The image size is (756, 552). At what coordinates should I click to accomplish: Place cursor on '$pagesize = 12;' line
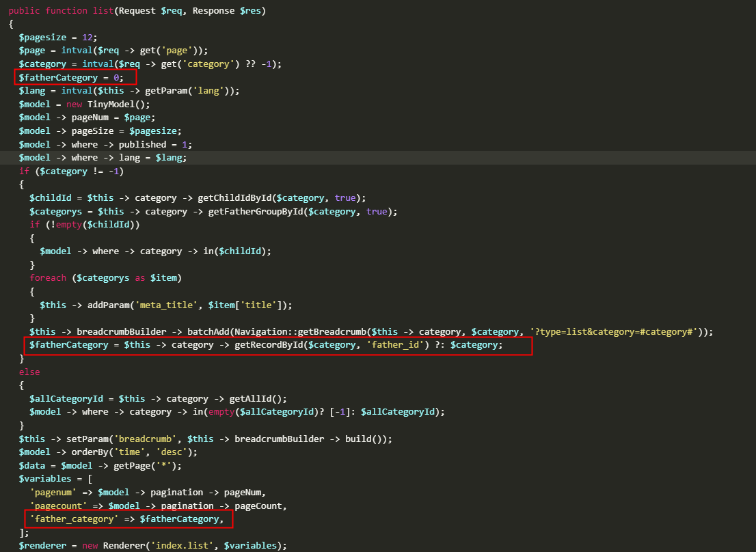tap(58, 38)
